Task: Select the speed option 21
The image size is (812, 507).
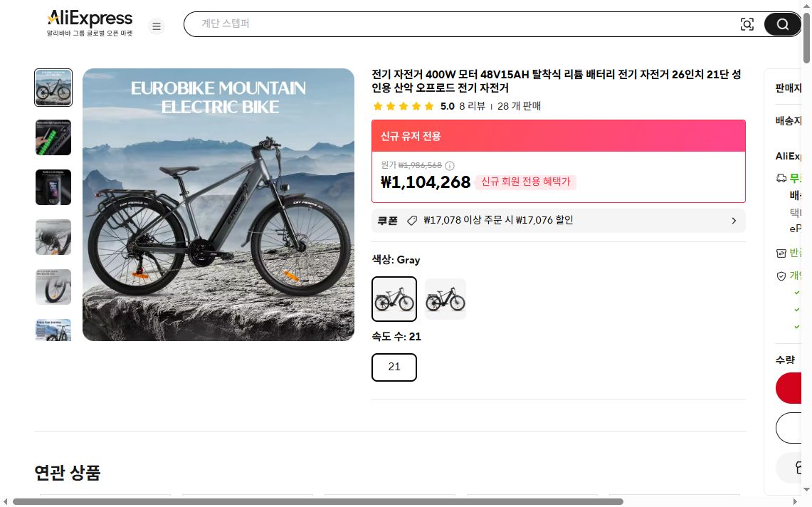Action: (394, 367)
